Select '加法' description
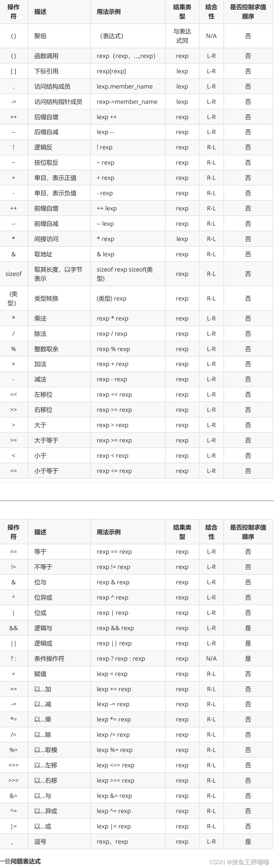 click(x=40, y=364)
